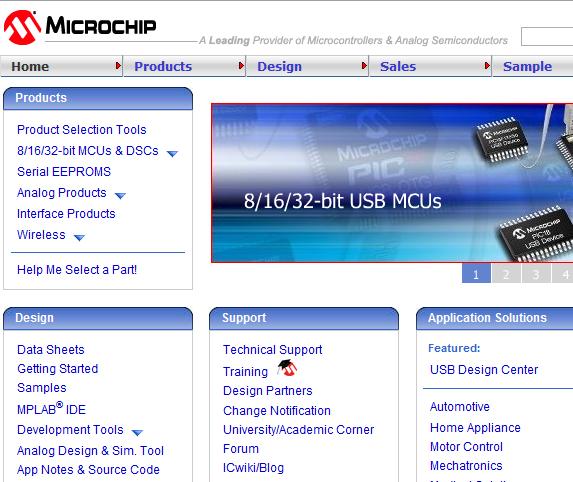
Task: Open Automotive application link
Action: [x=460, y=407]
